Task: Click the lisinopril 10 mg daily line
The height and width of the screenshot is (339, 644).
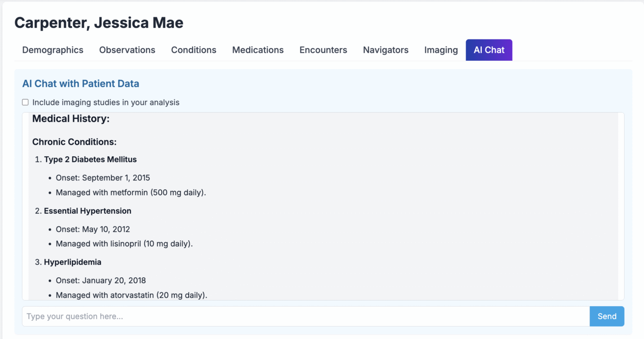Action: click(x=124, y=244)
